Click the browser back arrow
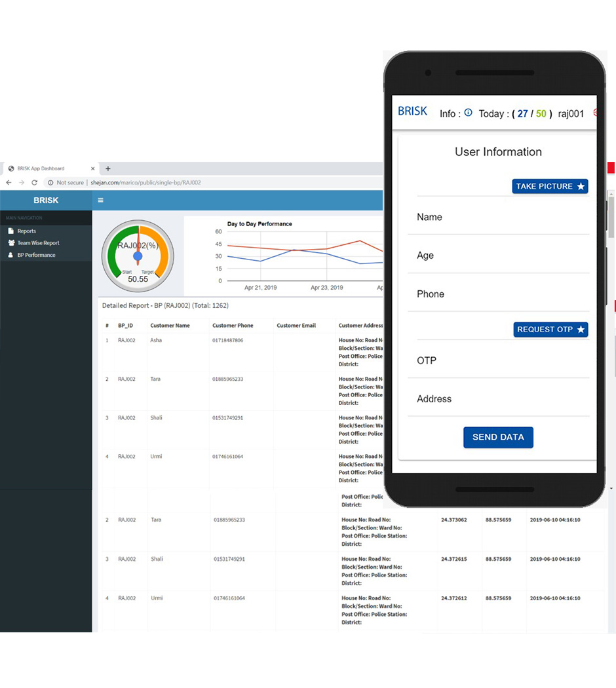 point(9,183)
